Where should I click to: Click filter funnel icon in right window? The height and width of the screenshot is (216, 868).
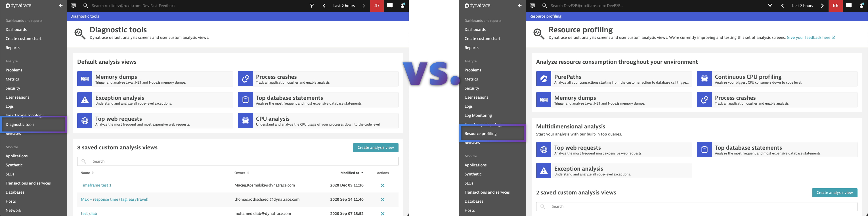[x=770, y=6]
